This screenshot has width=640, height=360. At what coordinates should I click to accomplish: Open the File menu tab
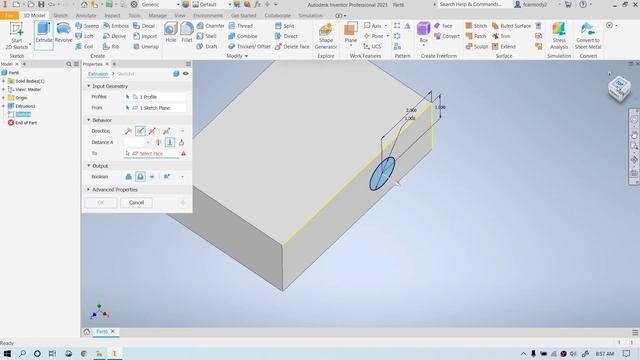coord(9,16)
